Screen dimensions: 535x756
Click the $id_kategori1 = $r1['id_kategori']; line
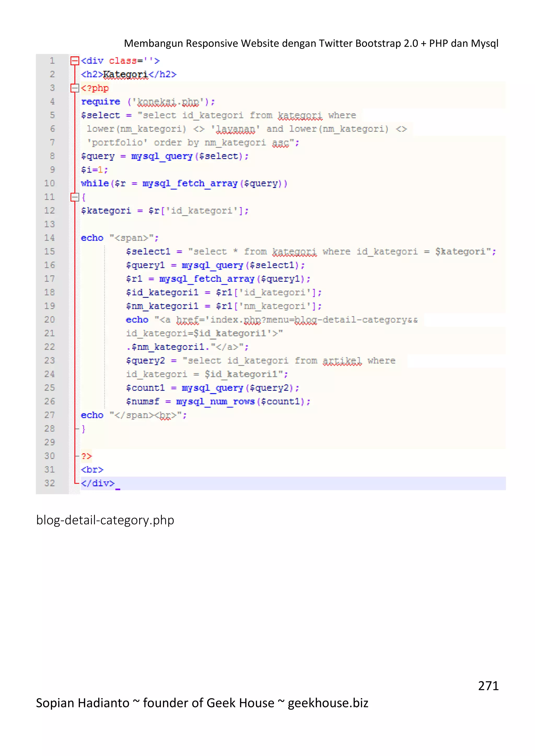[x=224, y=292]
